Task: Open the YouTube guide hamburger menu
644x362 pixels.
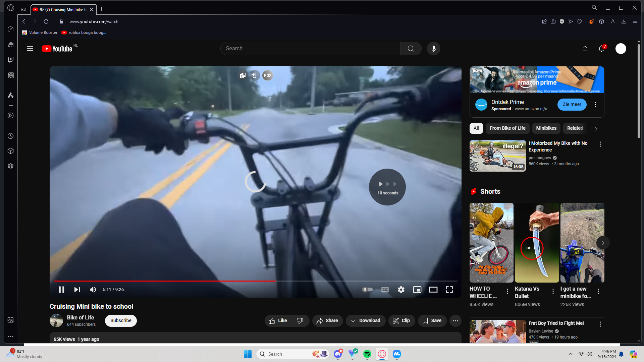Action: point(30,49)
